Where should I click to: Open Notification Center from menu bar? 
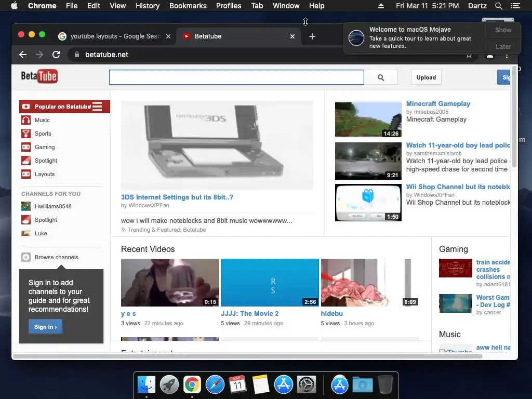(515, 6)
